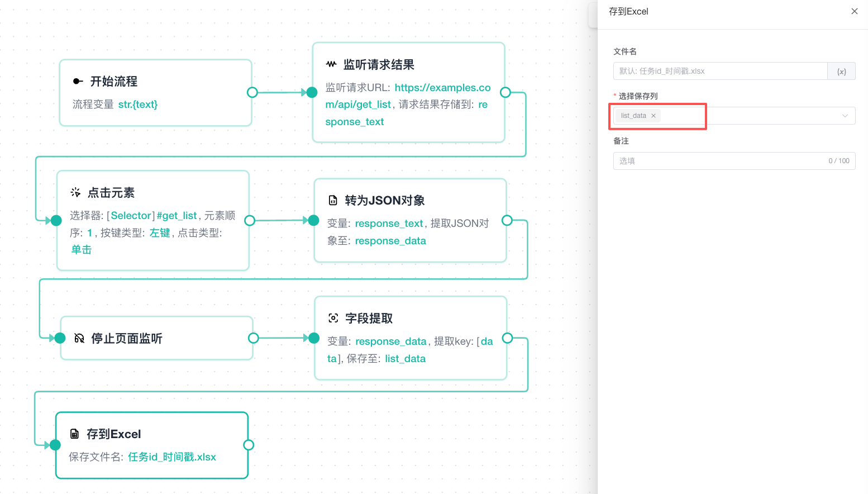The width and height of the screenshot is (868, 494).
Task: Select the 字段提取 node title
Action: coord(369,319)
